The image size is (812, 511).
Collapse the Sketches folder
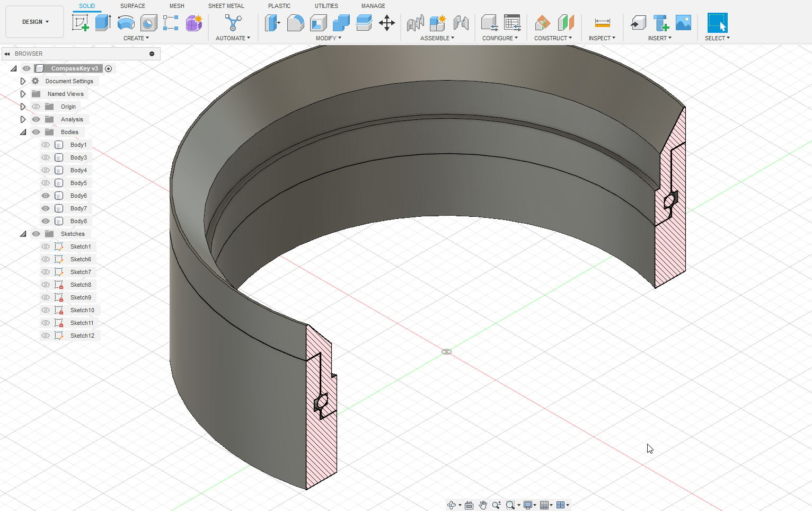click(23, 234)
